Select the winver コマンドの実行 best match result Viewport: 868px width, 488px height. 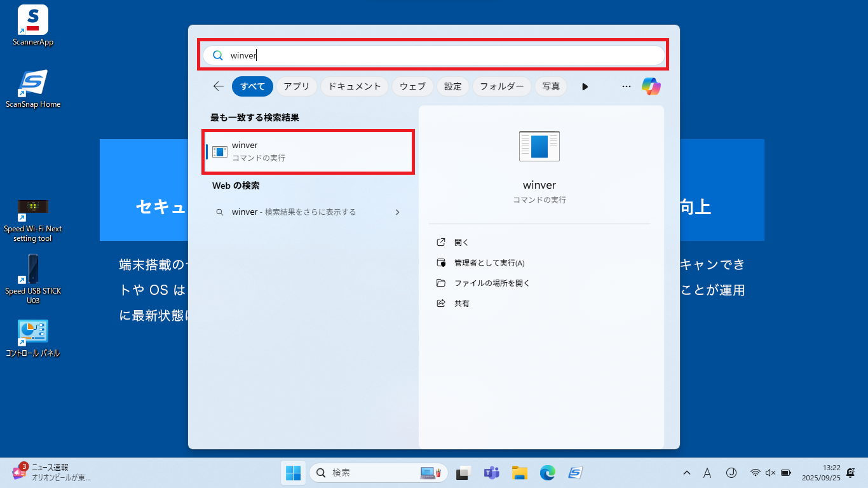(x=309, y=152)
